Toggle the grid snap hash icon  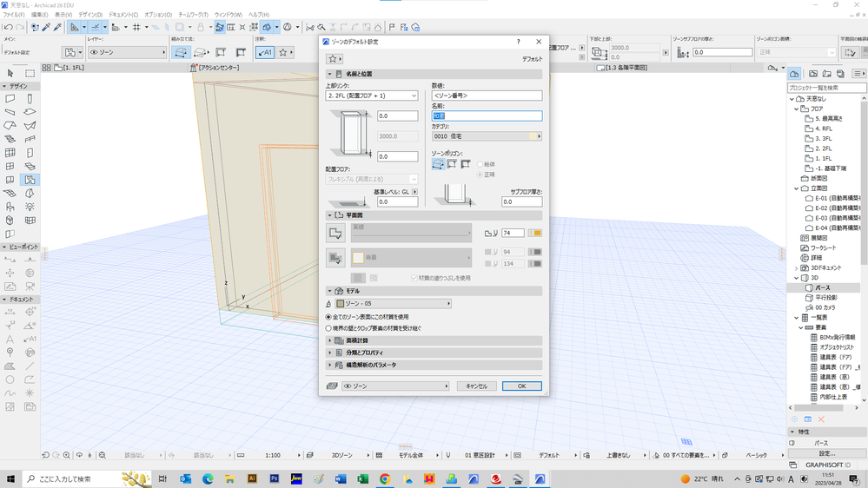[x=136, y=27]
